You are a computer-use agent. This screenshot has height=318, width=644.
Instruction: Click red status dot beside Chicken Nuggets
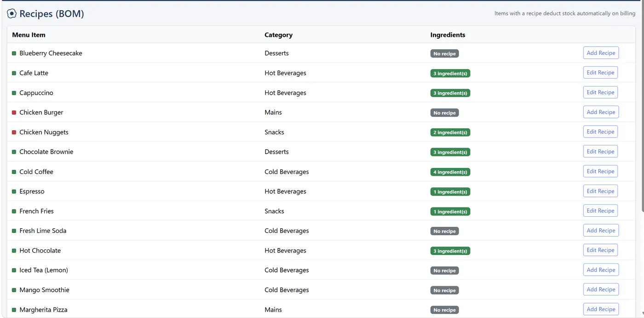click(14, 133)
